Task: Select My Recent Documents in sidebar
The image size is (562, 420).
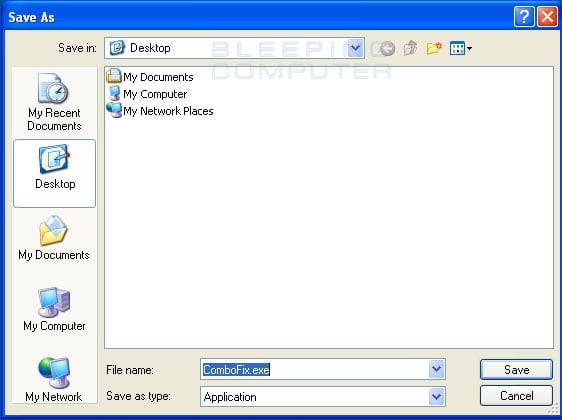Action: (x=54, y=102)
